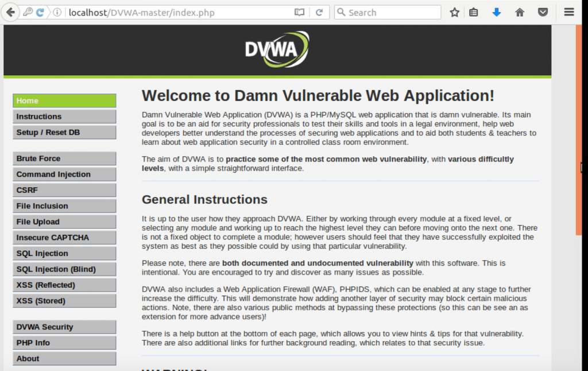The height and width of the screenshot is (371, 588).
Task: Open SQL Injection (Blind) page
Action: [64, 269]
